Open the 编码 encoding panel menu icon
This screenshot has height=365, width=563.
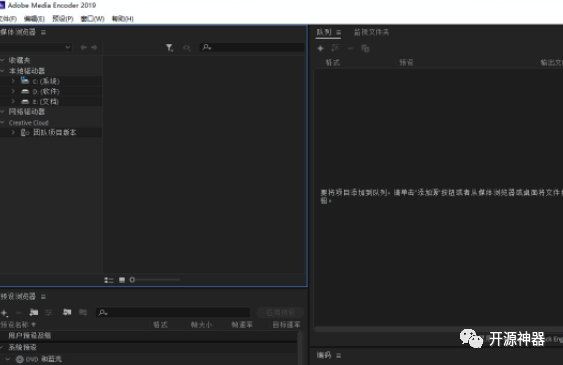(x=339, y=355)
